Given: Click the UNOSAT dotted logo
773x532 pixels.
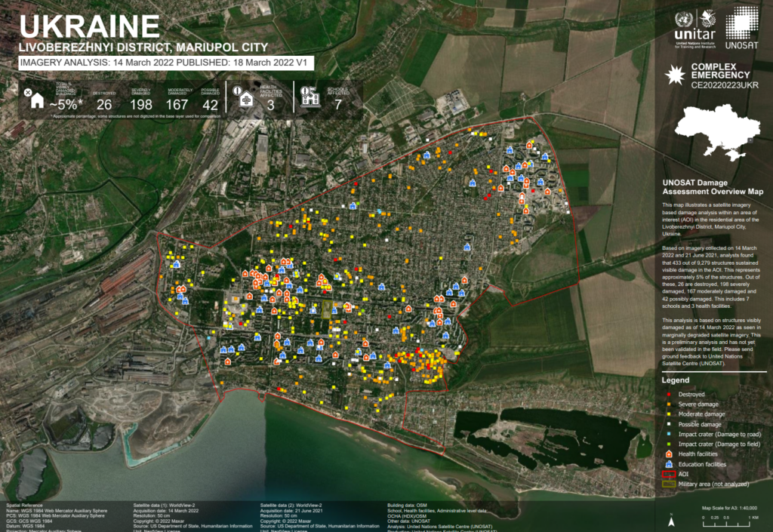Looking at the screenshot, I should point(741,22).
